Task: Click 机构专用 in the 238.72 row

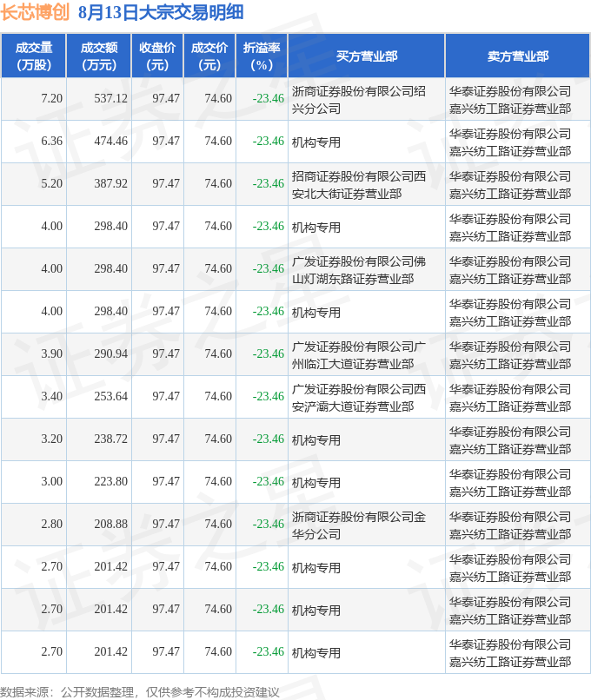Action: point(316,440)
